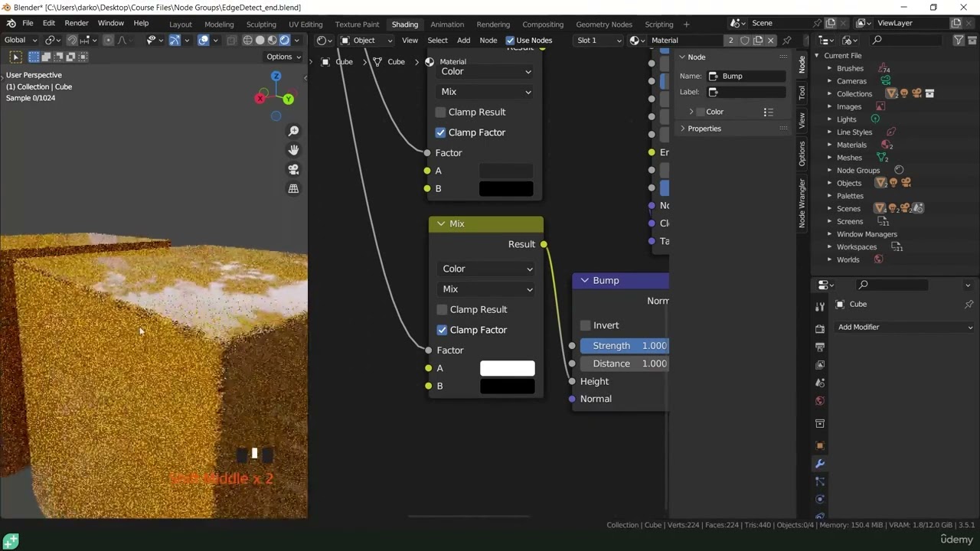Click Strength value on Bump node
This screenshot has width=980, height=551.
coord(624,346)
